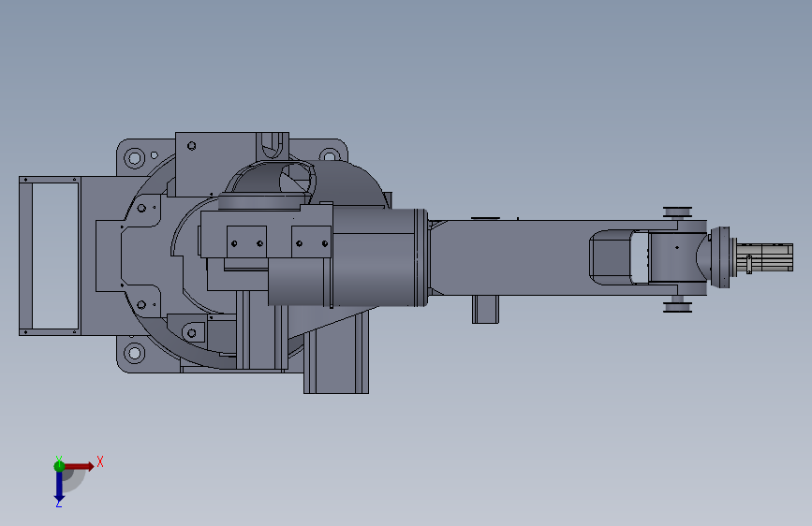812x526 pixels.
Task: Select the small rectangular bracket hanging under the forearm
Action: [485, 309]
